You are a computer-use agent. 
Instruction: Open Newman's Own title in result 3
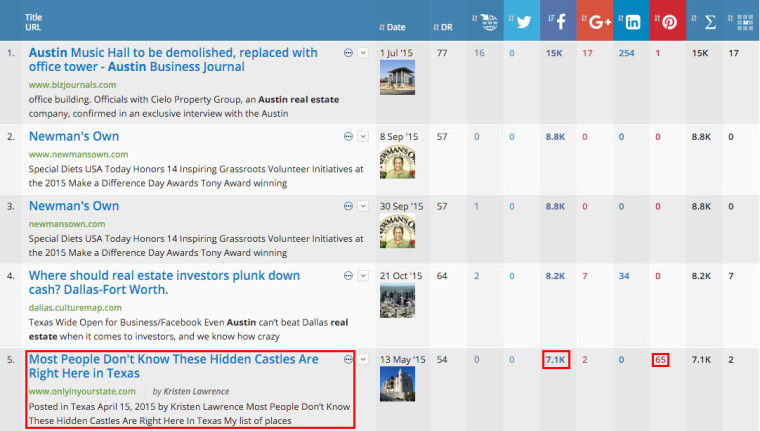74,206
